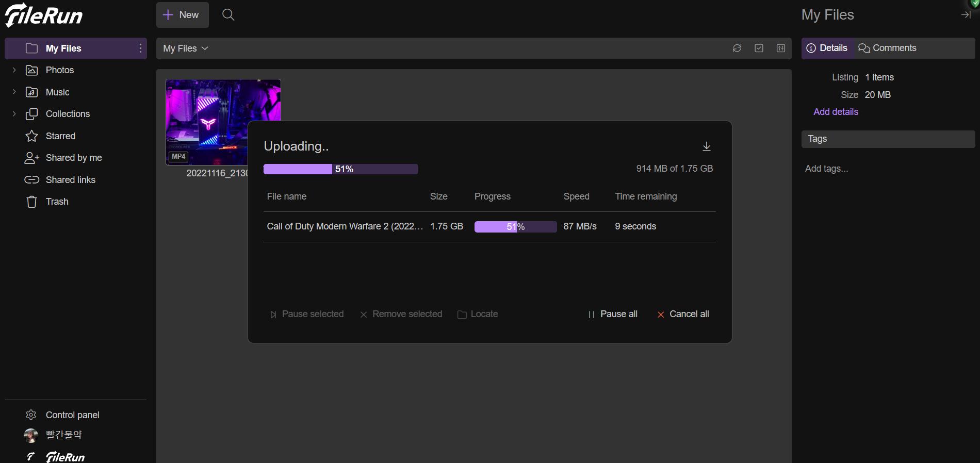Open the Control panel settings

click(72, 415)
